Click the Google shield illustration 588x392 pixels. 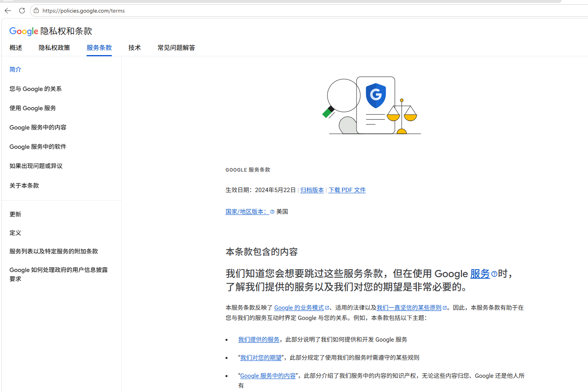375,95
